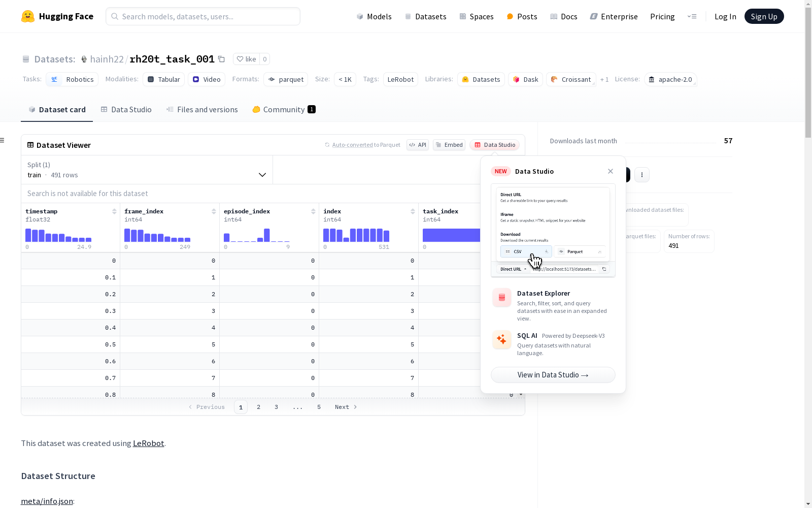Click the Dataset Explorer icon
Viewport: 812px width, 508px height.
[x=502, y=298]
